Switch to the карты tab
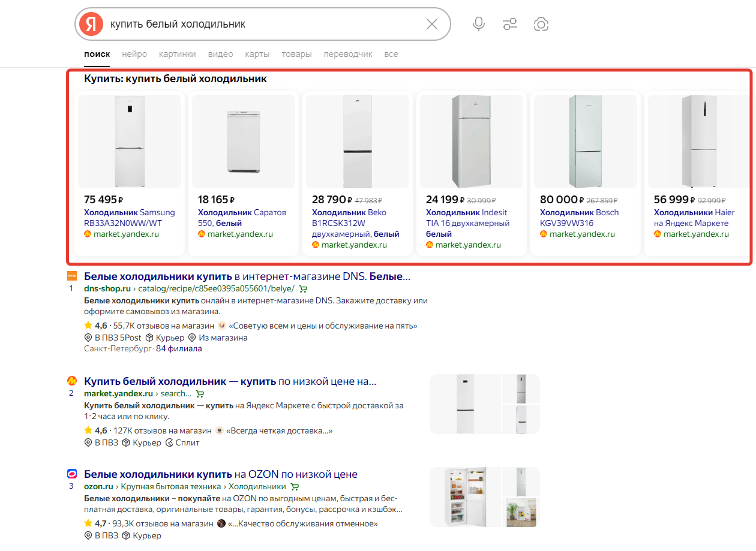 coord(257,54)
